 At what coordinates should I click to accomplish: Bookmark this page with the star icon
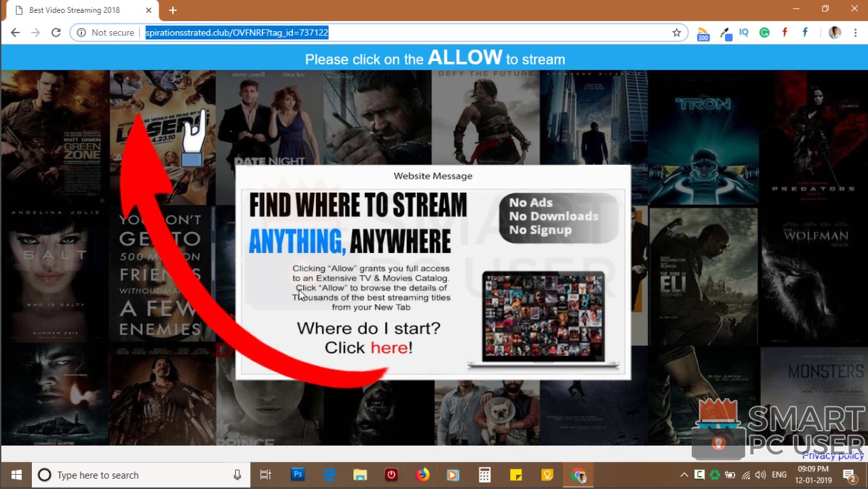point(676,33)
